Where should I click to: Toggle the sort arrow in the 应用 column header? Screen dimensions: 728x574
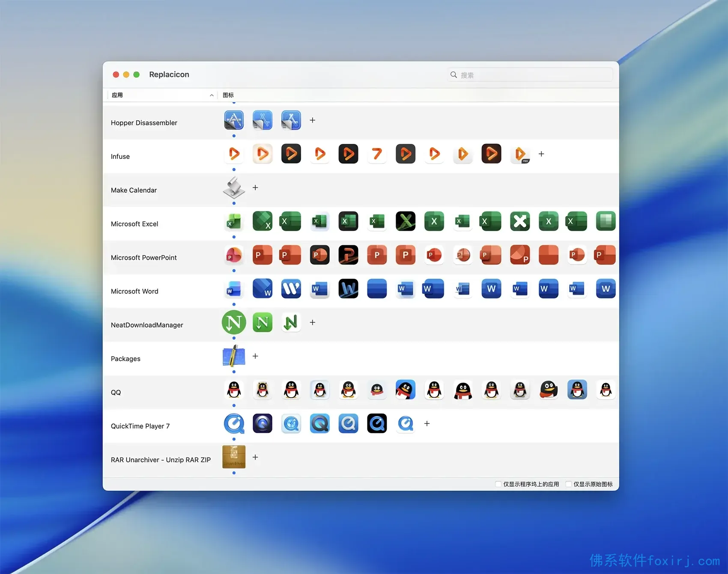click(212, 95)
